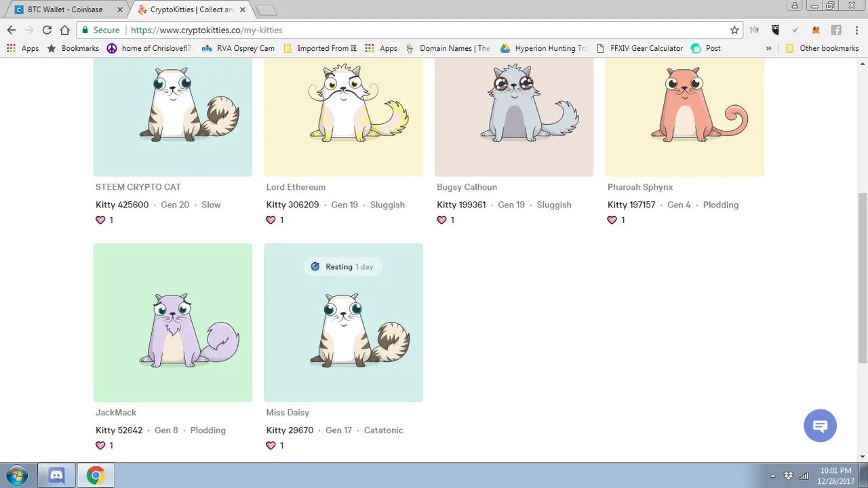Click the 'Gen 20' label

coord(175,205)
